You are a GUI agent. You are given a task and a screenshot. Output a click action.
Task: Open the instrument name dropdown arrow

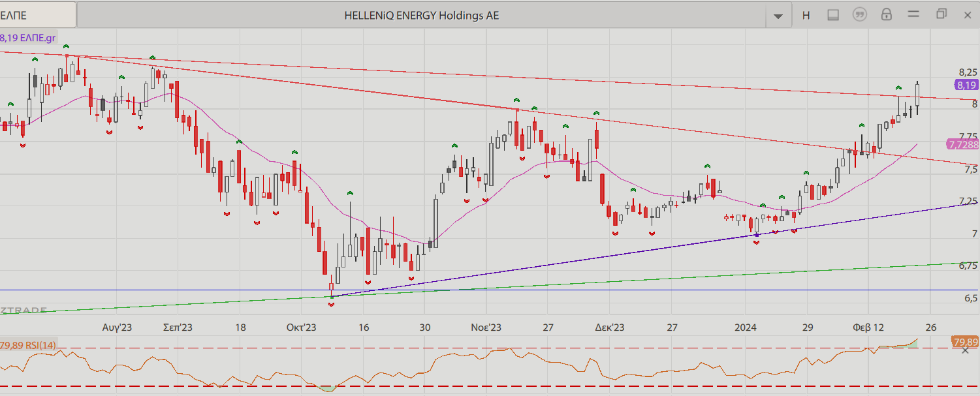[x=778, y=16]
